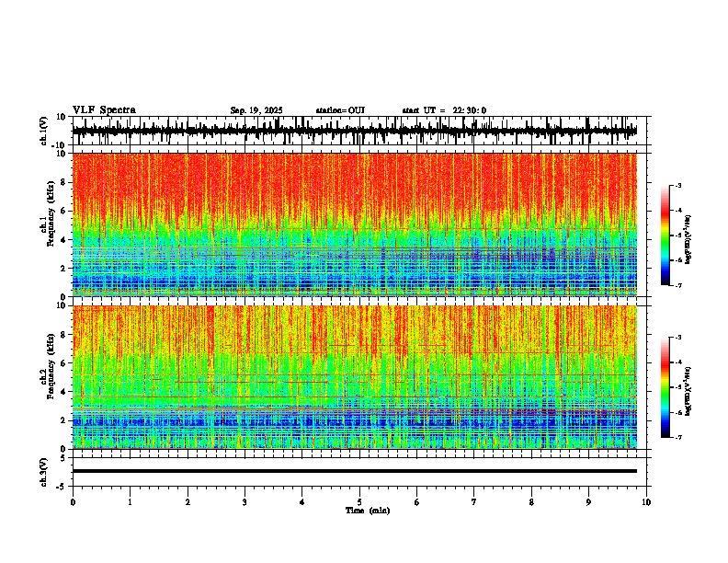728x563 pixels.
Task: Click the time axis tick label "4"
Action: [x=302, y=502]
